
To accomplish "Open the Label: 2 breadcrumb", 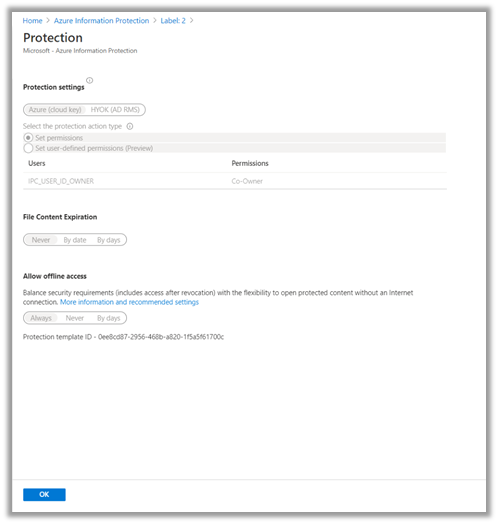I will pos(173,21).
